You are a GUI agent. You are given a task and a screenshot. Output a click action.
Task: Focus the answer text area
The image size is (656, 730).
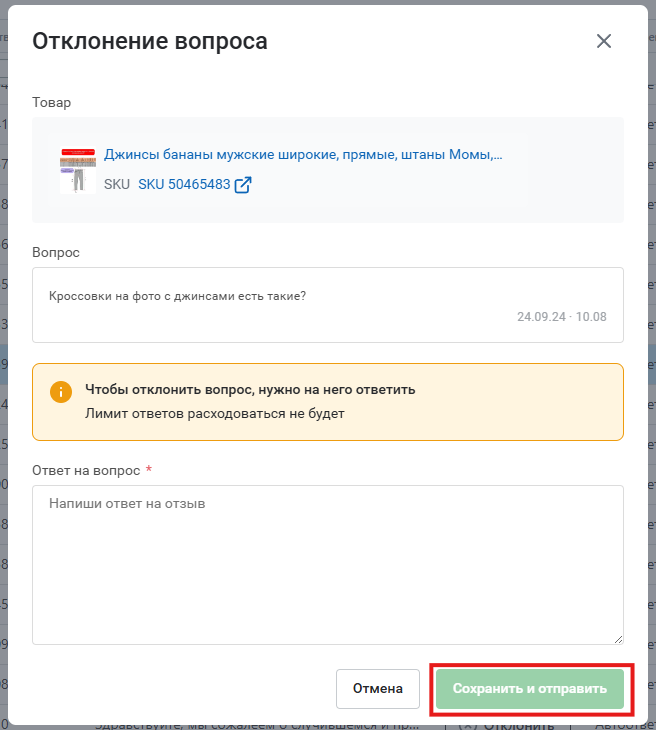(x=328, y=565)
